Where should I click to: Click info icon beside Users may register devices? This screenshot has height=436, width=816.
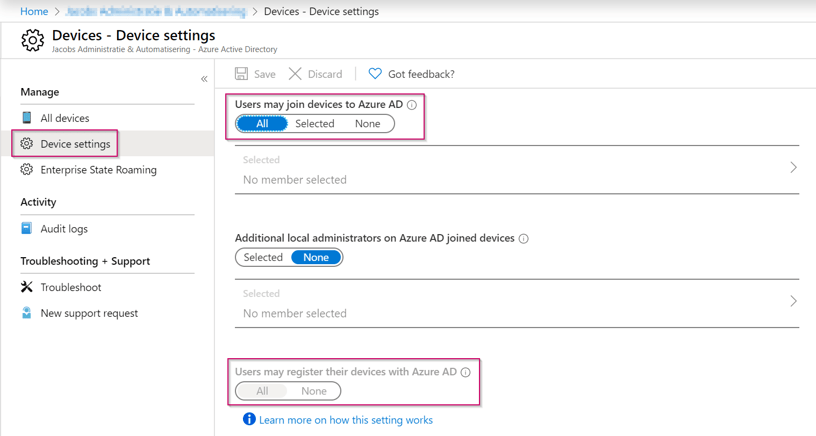click(x=466, y=372)
